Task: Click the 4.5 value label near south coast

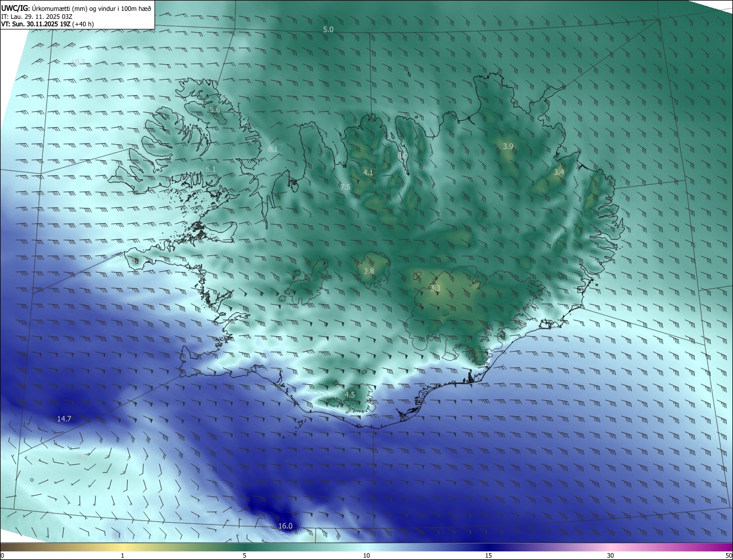Action: tap(350, 395)
